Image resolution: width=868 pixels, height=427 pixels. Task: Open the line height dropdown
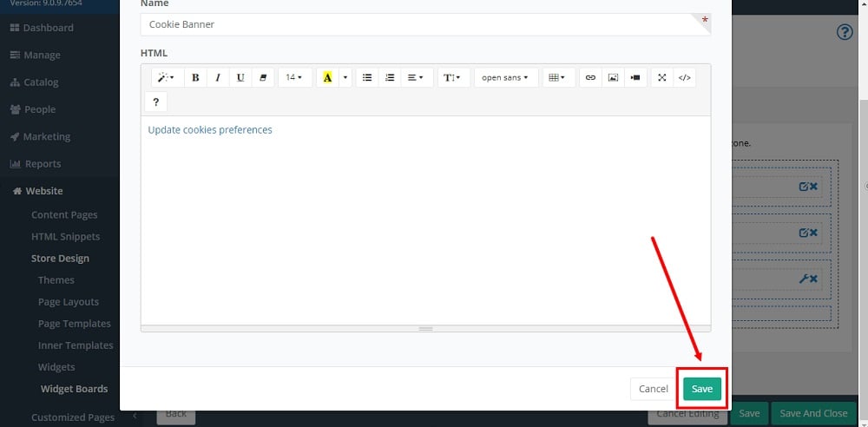pos(454,77)
